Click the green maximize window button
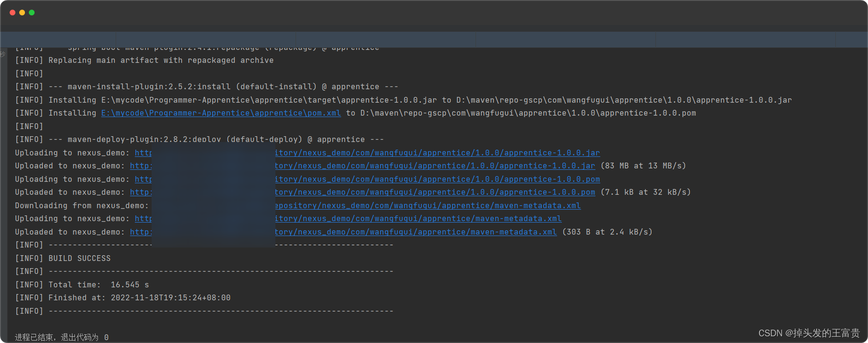 coord(32,12)
